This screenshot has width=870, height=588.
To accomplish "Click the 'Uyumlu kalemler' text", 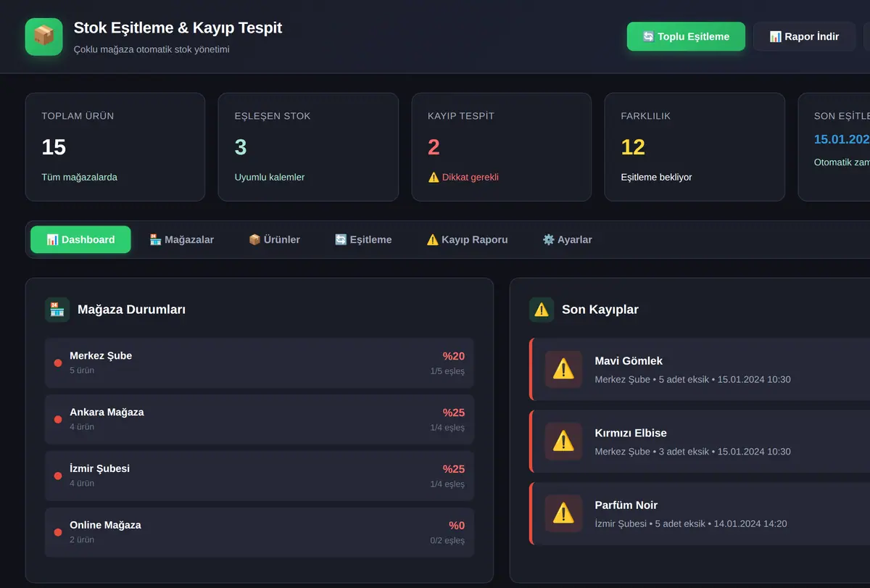I will pos(270,177).
